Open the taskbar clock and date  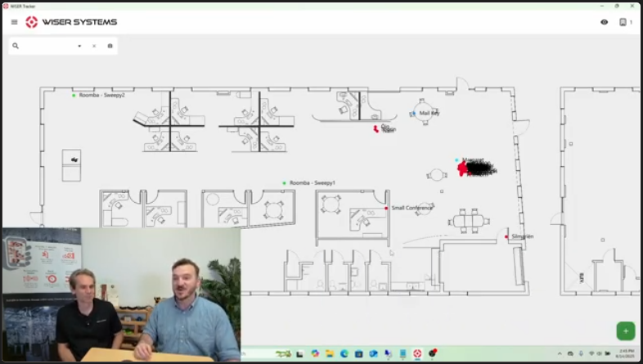[625, 353]
